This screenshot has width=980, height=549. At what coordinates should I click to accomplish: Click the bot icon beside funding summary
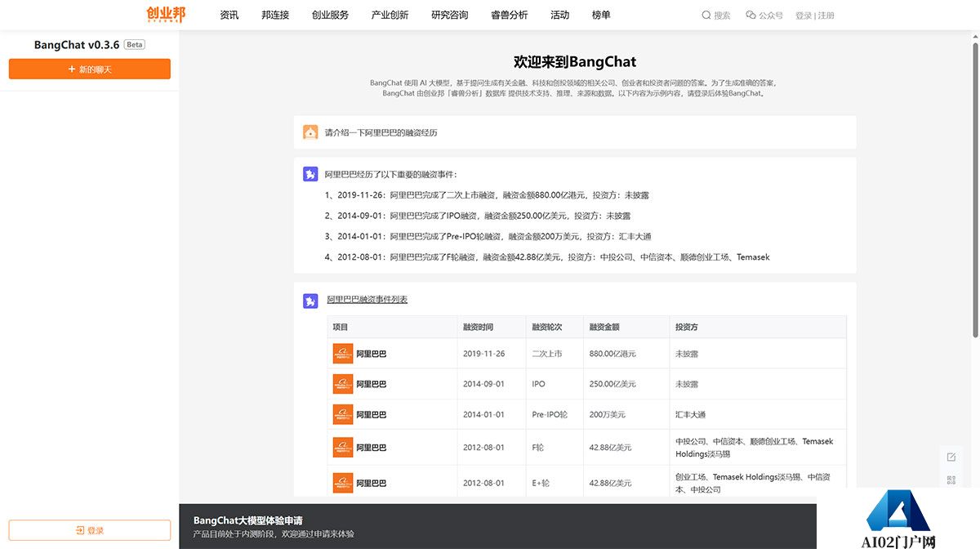click(x=310, y=174)
